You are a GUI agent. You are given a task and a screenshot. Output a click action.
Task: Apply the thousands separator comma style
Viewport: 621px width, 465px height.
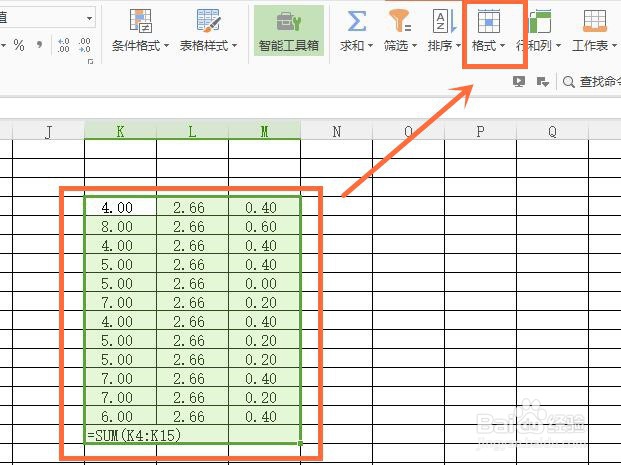coord(39,44)
